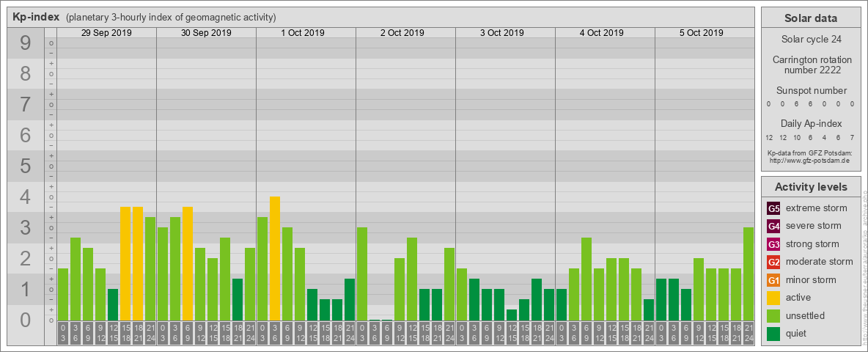Click the moderate storm legend label

coord(820,262)
